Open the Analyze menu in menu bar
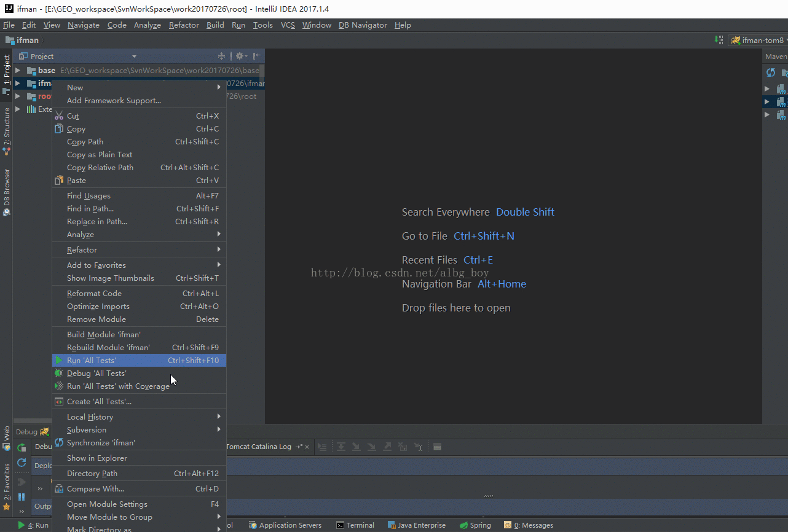The height and width of the screenshot is (532, 788). [x=148, y=25]
